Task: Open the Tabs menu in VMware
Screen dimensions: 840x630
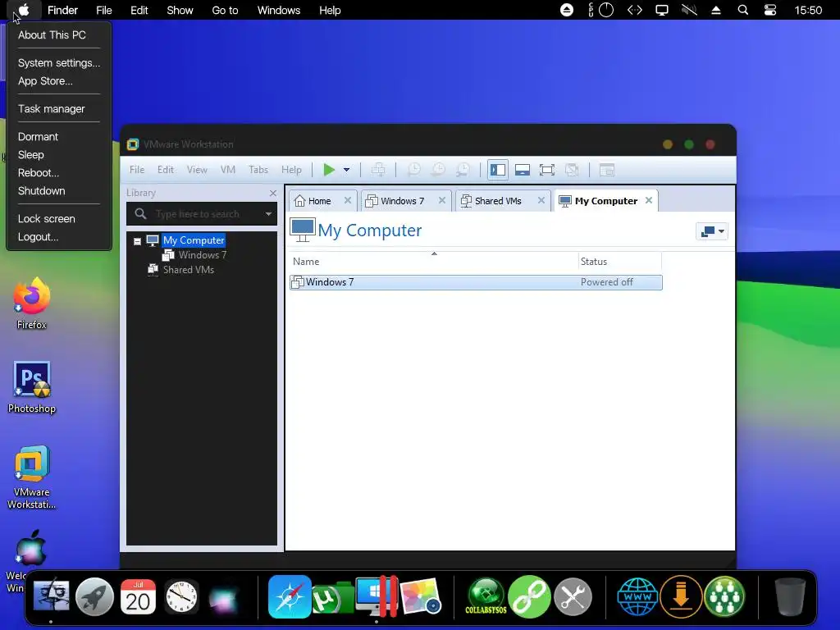Action: point(258,169)
